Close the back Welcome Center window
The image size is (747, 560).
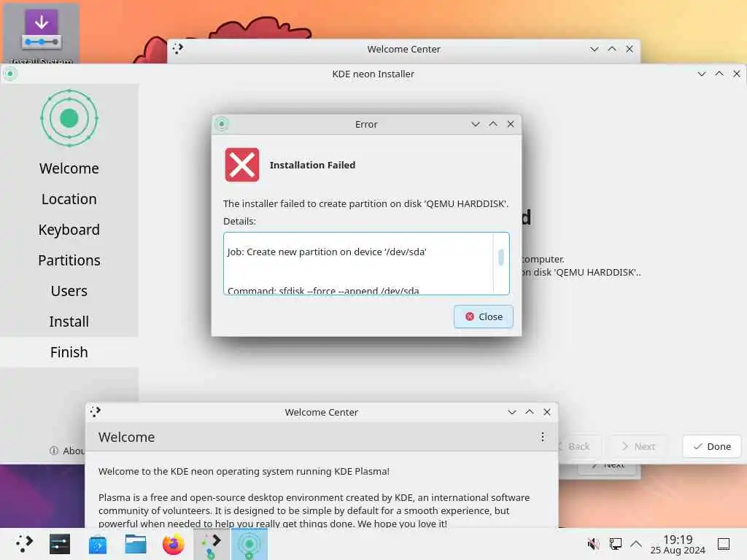pos(630,49)
